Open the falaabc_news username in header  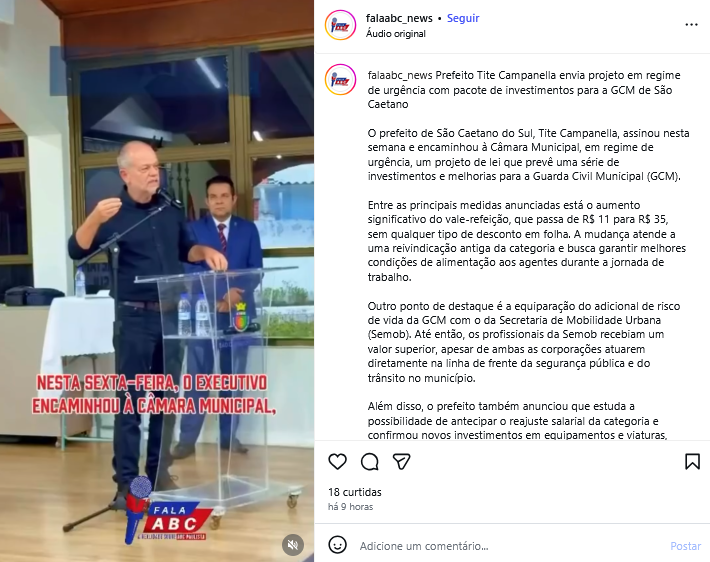(x=399, y=18)
